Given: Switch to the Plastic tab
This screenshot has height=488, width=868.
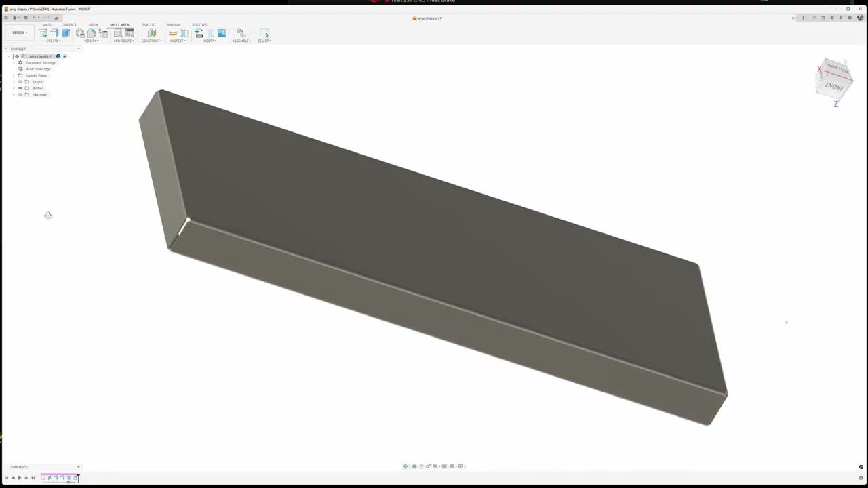Looking at the screenshot, I should click(149, 25).
